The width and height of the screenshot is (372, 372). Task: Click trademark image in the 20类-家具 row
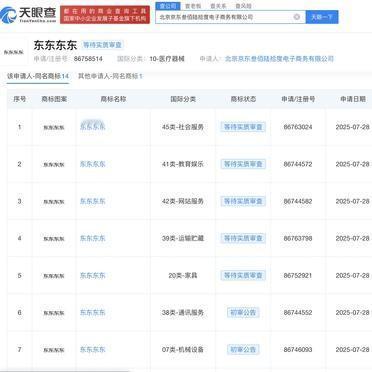coord(54,276)
